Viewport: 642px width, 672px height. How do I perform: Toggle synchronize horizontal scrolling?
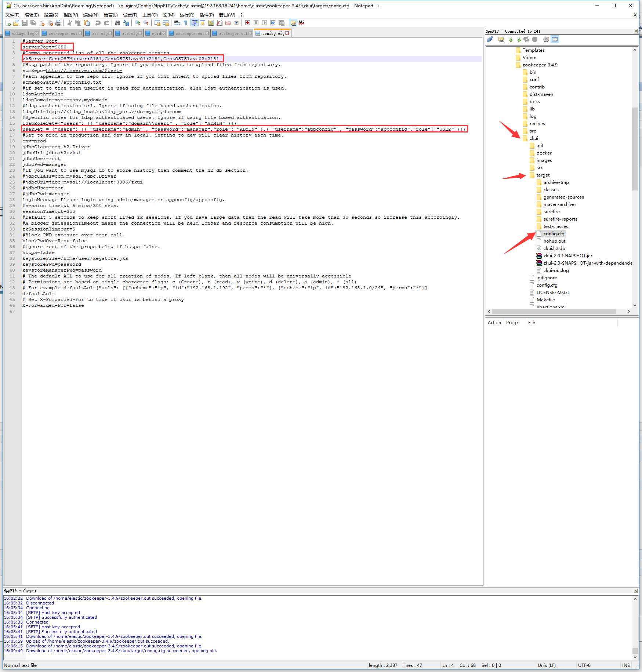166,23
